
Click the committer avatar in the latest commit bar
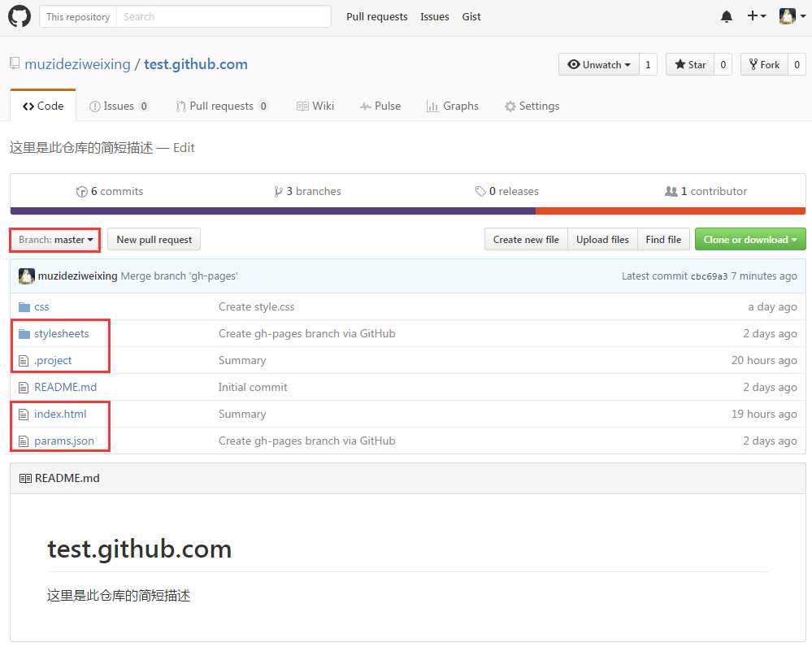(26, 276)
